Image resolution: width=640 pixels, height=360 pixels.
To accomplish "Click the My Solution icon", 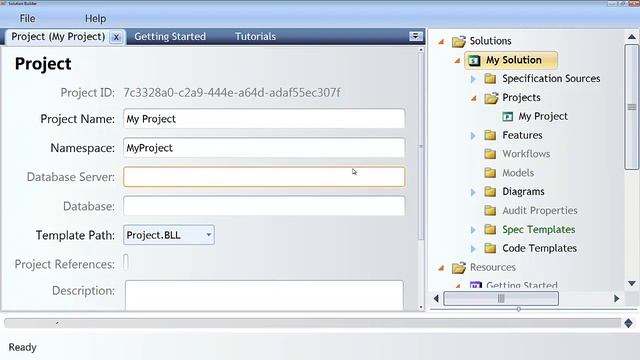I will (474, 60).
